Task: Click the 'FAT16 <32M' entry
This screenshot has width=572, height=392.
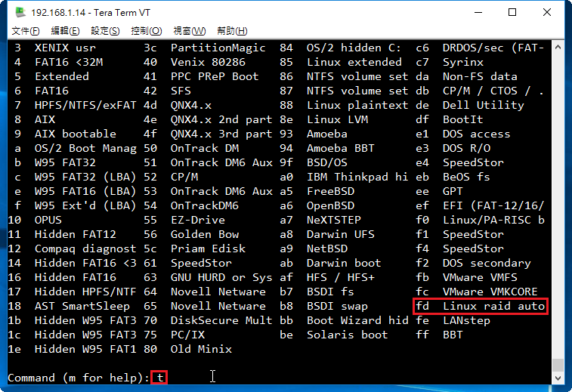Action: click(x=69, y=62)
